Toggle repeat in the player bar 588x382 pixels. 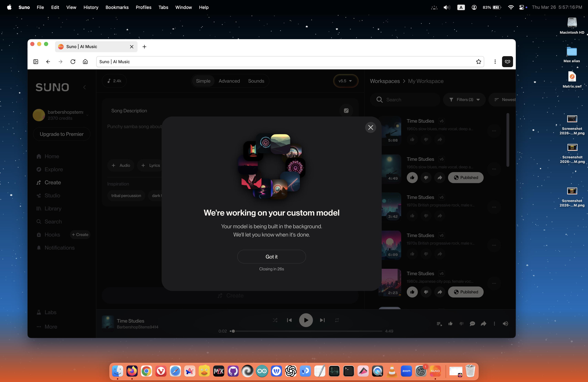pyautogui.click(x=337, y=320)
